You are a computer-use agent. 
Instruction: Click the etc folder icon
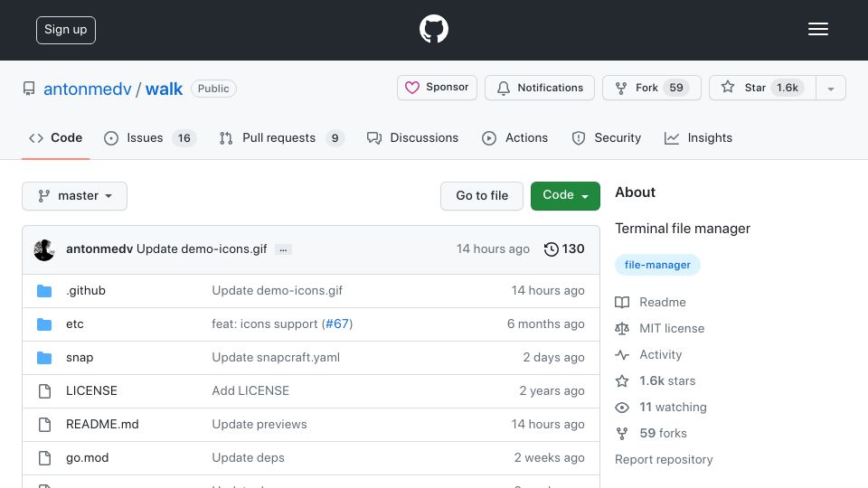[x=44, y=324]
